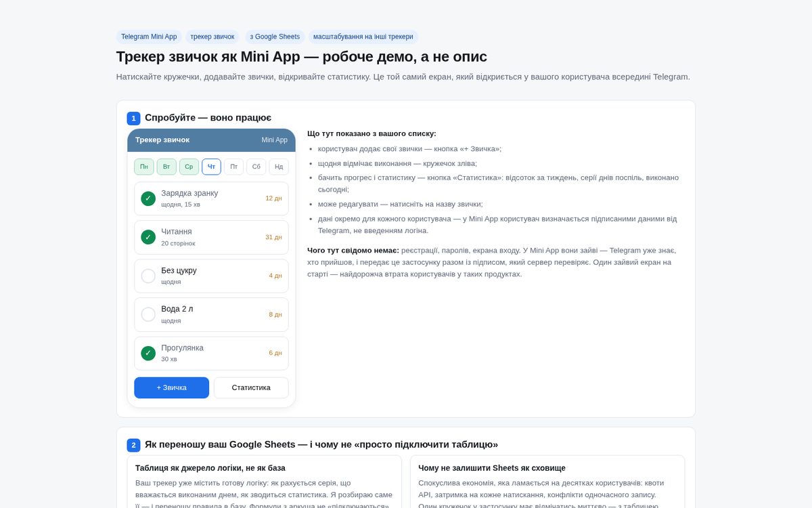Select the Нд day chip
Screen dimensions: 812x508
point(279,167)
